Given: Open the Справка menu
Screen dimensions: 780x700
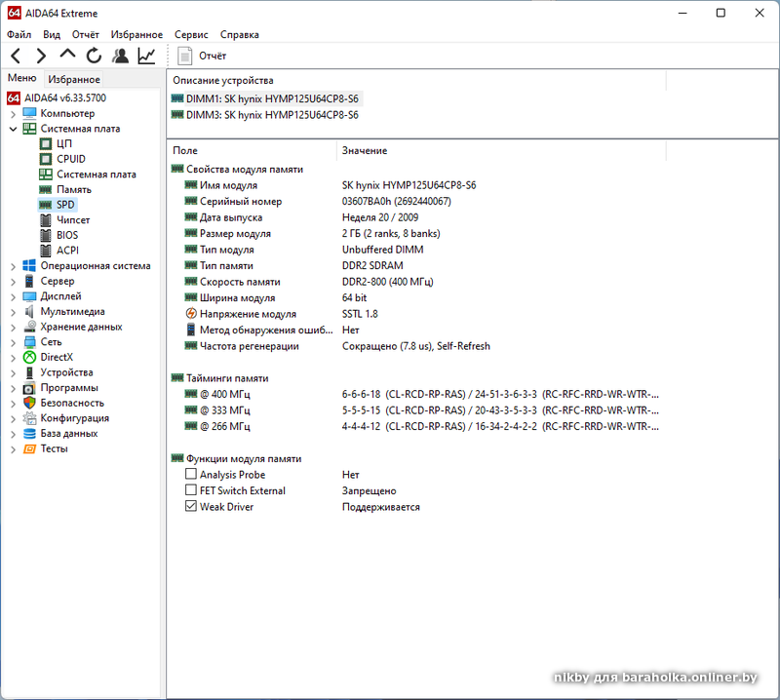Looking at the screenshot, I should coord(239,34).
